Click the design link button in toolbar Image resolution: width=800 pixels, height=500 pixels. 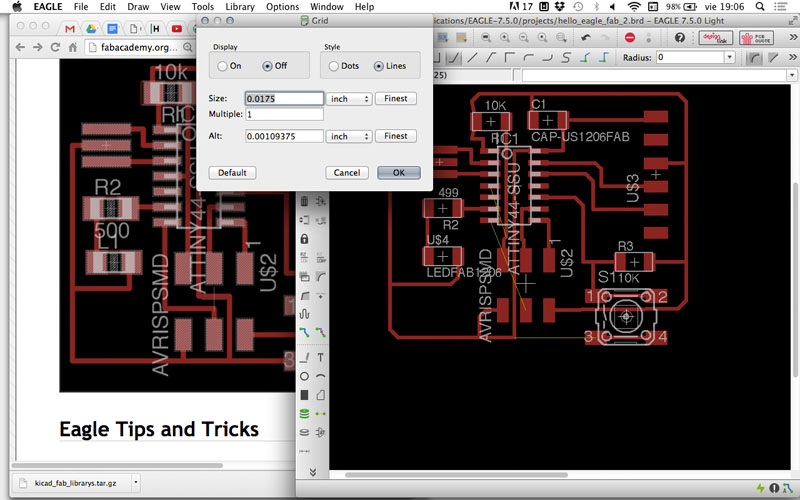click(x=716, y=38)
